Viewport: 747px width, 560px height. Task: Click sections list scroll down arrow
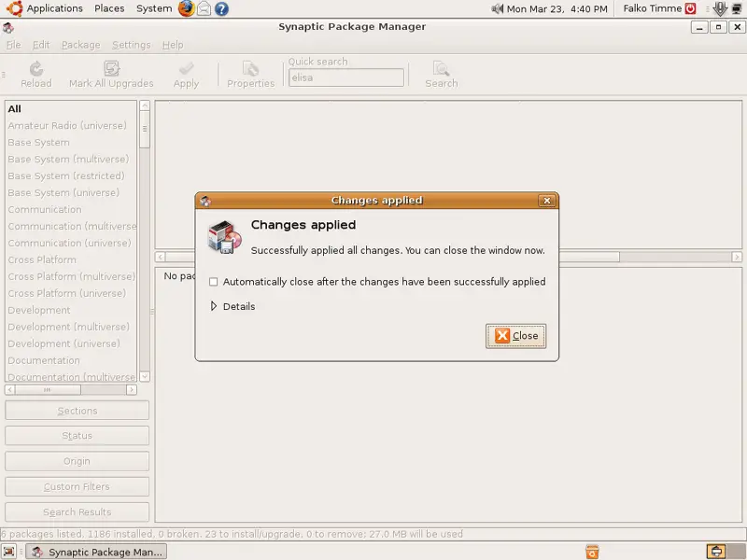145,376
